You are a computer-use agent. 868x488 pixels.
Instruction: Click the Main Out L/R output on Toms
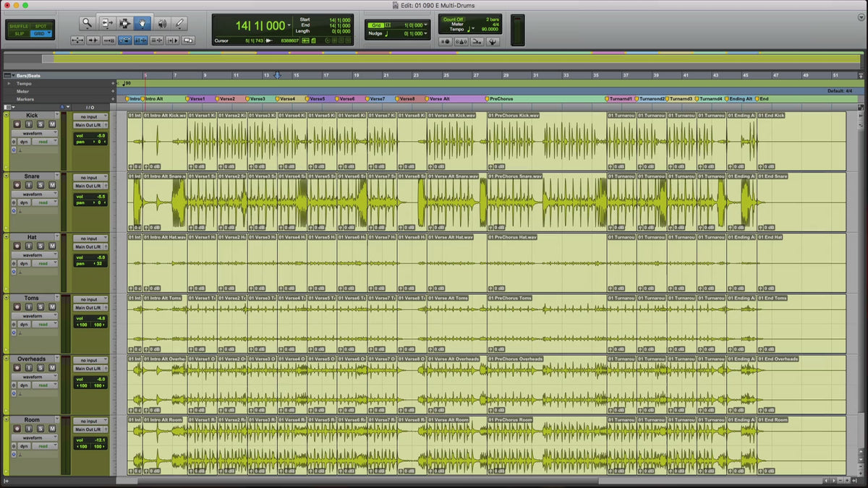click(90, 307)
